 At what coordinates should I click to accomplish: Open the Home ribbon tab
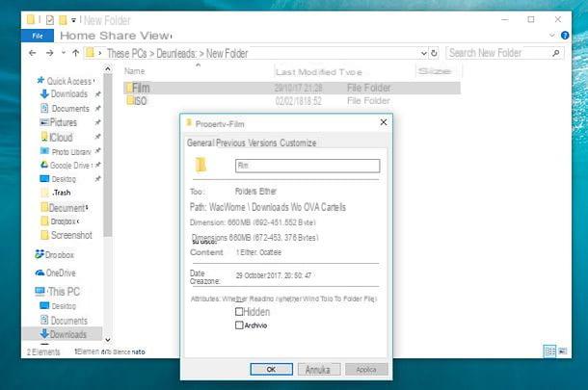(x=77, y=36)
